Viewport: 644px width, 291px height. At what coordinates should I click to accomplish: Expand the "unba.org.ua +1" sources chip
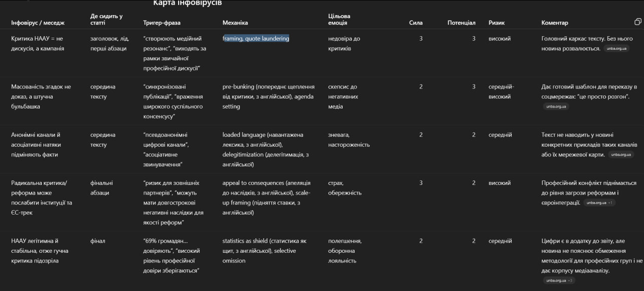[x=599, y=203]
